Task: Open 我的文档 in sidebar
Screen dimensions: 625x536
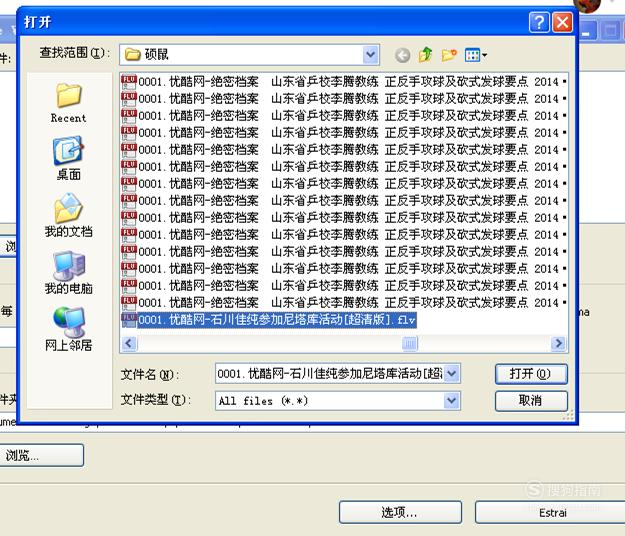Action: tap(69, 215)
